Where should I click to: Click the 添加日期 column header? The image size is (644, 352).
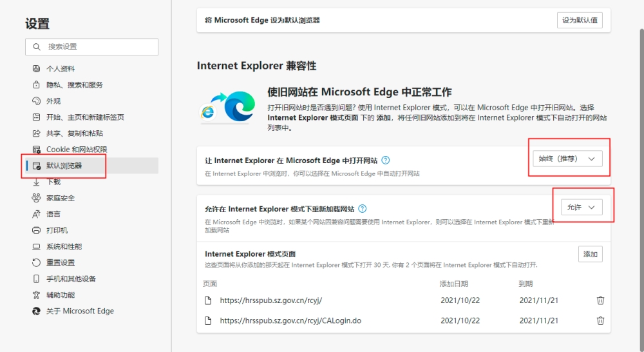click(453, 284)
